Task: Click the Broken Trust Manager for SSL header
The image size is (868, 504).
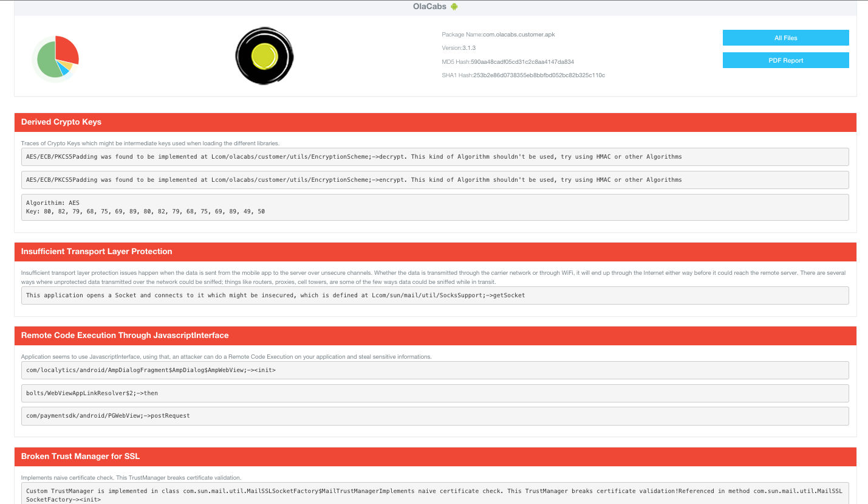Action: pyautogui.click(x=435, y=457)
